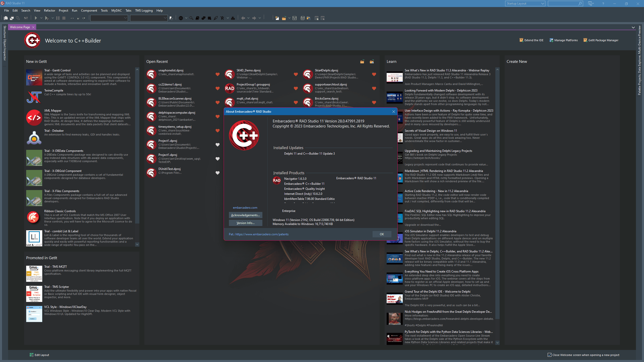The width and height of the screenshot is (644, 362).
Task: Click the New in GetIt vertical scrollbar
Action: click(x=137, y=156)
